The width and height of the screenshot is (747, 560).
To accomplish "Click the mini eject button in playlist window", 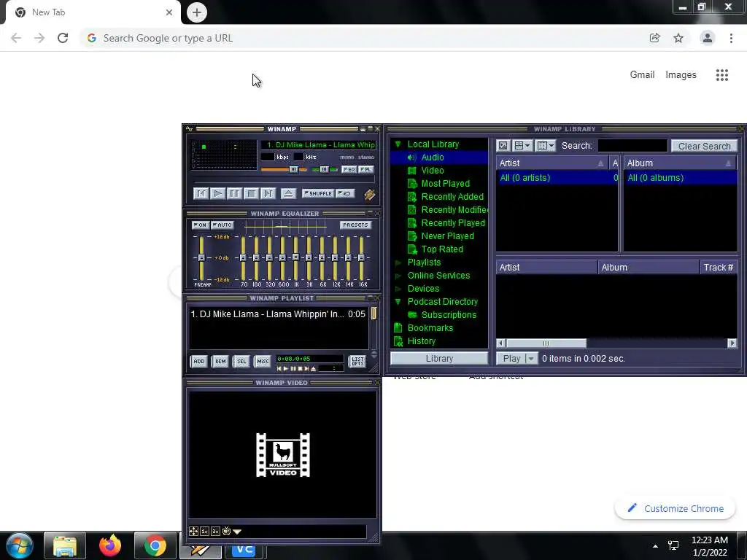I will tap(313, 368).
